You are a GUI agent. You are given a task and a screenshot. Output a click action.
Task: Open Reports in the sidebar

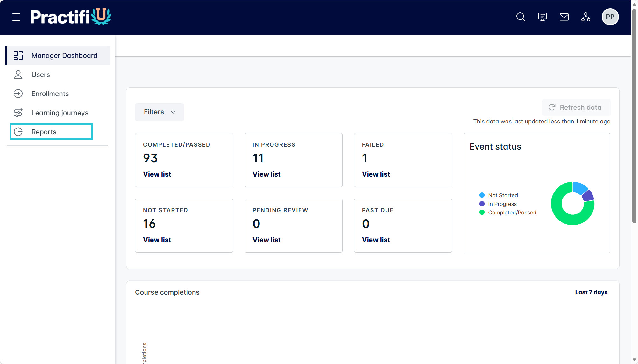[51, 132]
